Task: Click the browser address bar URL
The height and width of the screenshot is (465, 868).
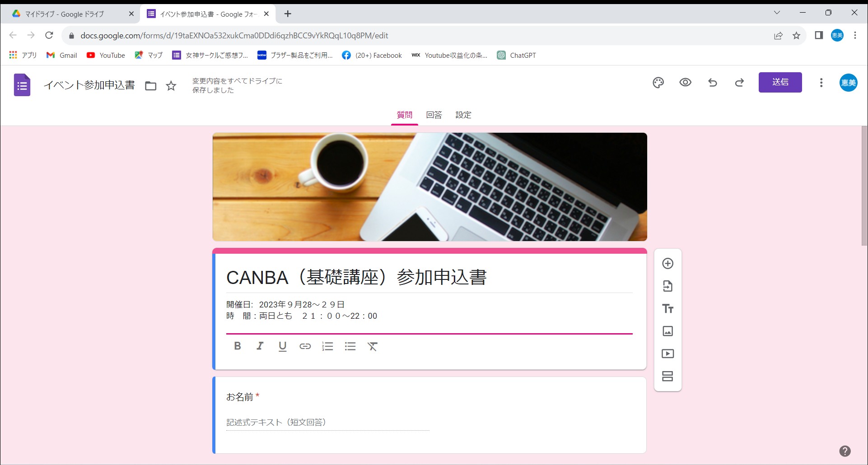Action: (234, 36)
